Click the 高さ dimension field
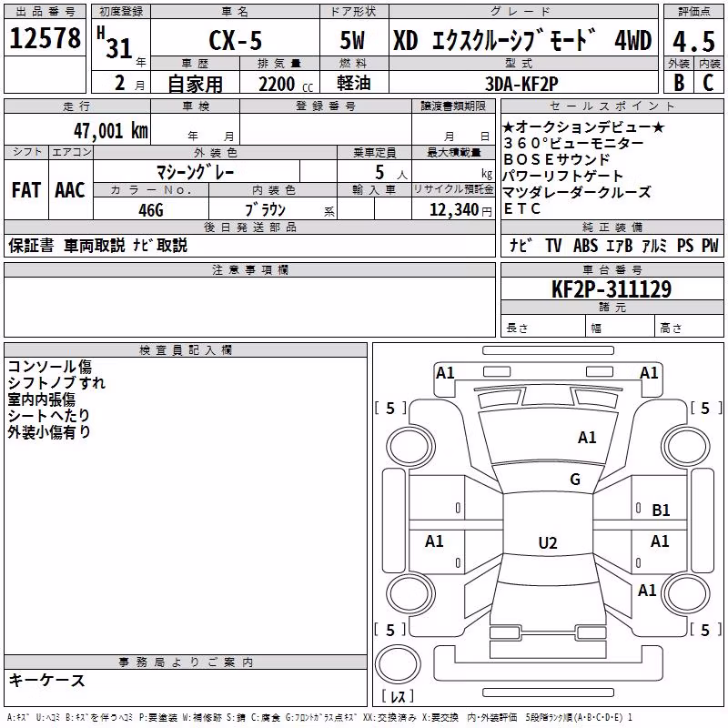 pyautogui.click(x=690, y=326)
